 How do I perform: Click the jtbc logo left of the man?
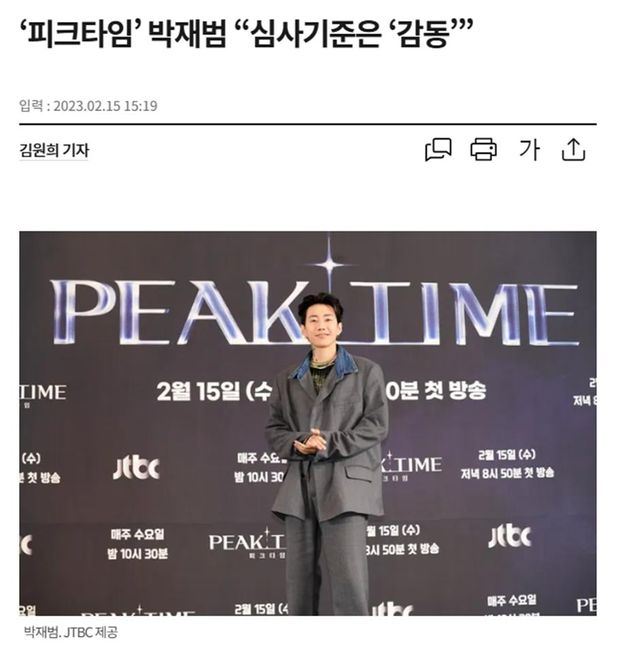tap(136, 469)
